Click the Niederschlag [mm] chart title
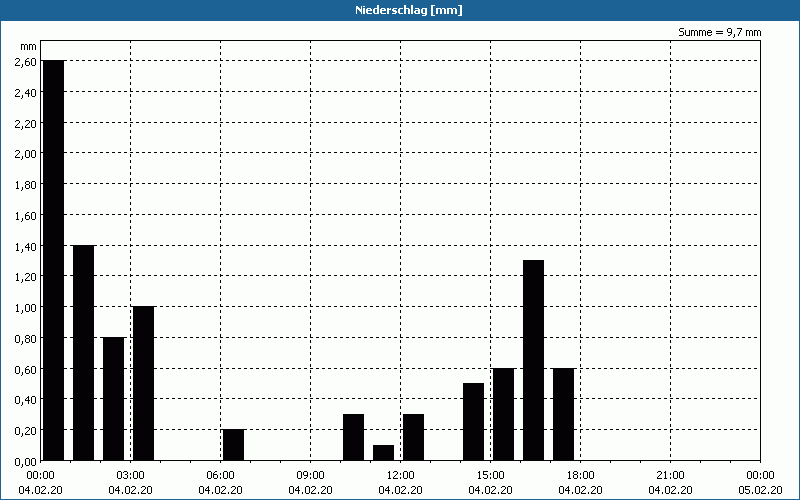This screenshot has height=500, width=800. click(409, 10)
